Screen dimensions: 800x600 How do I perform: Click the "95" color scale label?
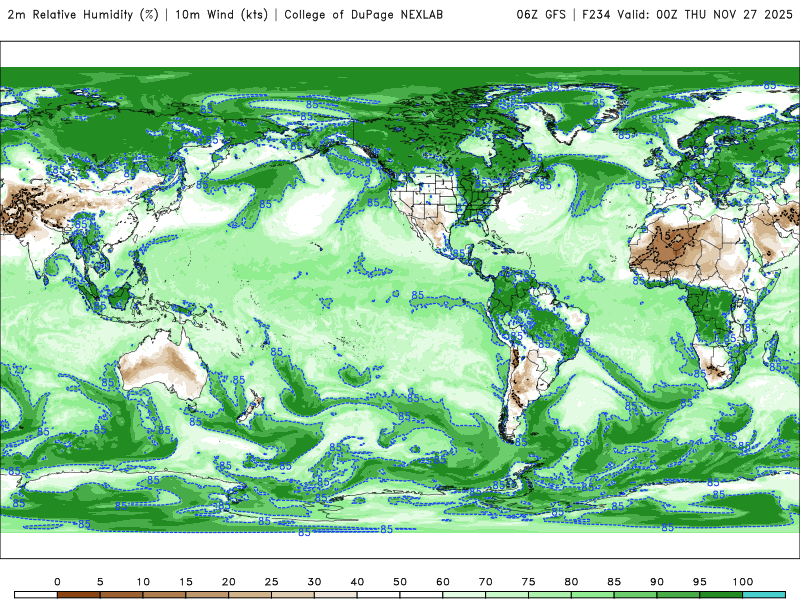coord(700,582)
